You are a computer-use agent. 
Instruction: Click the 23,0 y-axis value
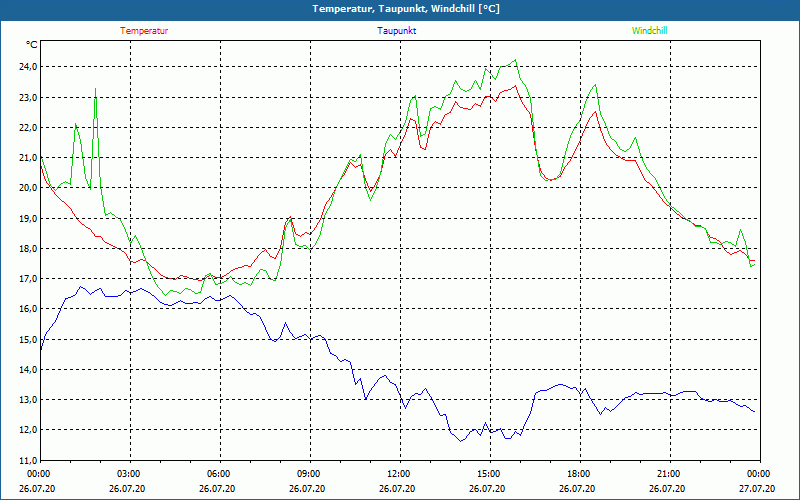(x=28, y=97)
